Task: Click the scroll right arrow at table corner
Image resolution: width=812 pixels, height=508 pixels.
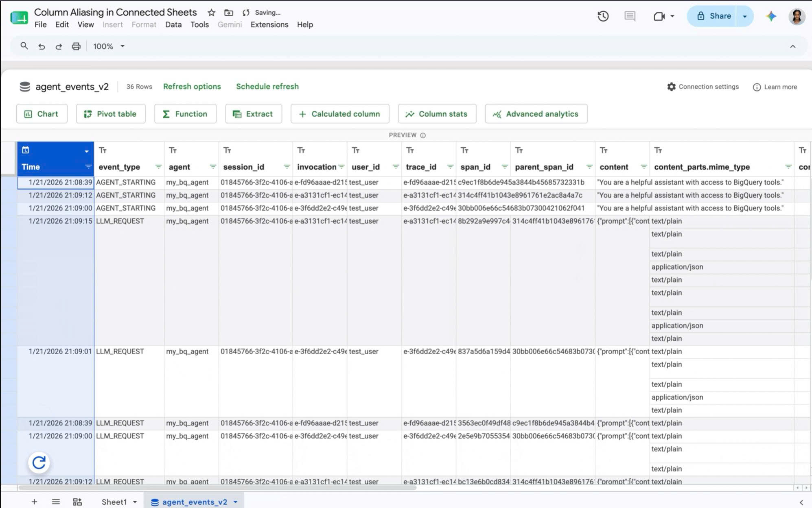Action: (806, 488)
